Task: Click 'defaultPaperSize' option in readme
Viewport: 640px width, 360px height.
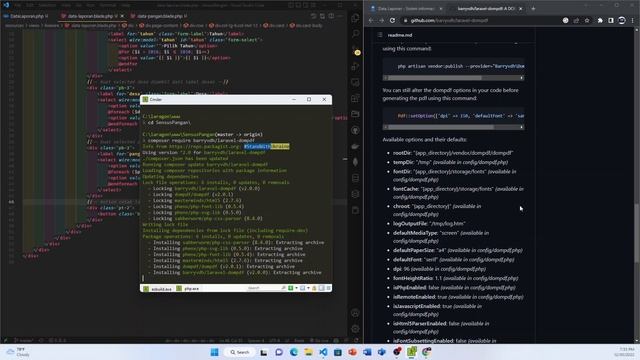Action: click(413, 250)
